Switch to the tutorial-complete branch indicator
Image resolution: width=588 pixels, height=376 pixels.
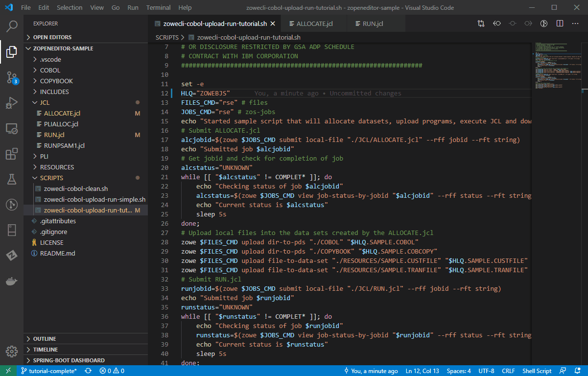click(x=49, y=371)
